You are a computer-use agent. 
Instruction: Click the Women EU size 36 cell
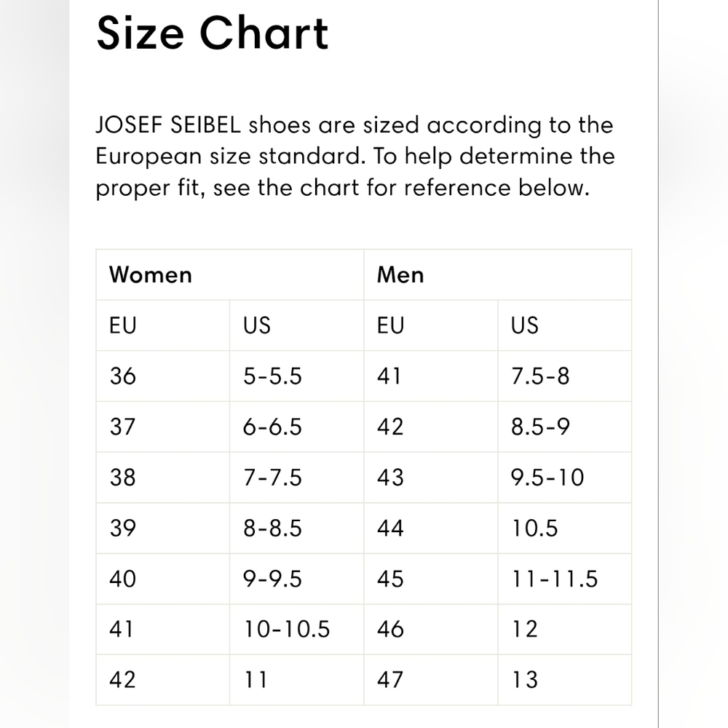(x=163, y=376)
